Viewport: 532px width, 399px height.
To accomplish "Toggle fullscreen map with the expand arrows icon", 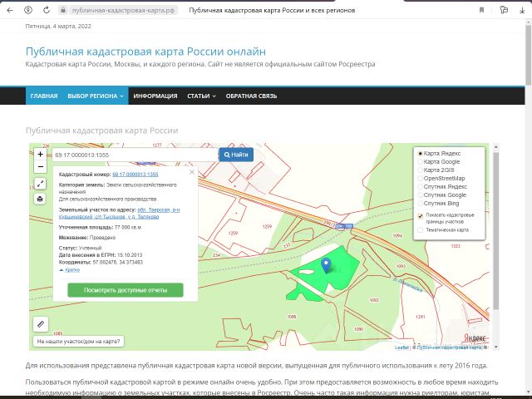I will tap(40, 184).
